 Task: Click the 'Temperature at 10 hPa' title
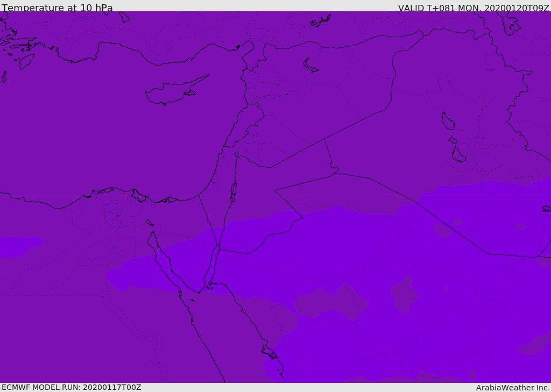click(x=57, y=8)
